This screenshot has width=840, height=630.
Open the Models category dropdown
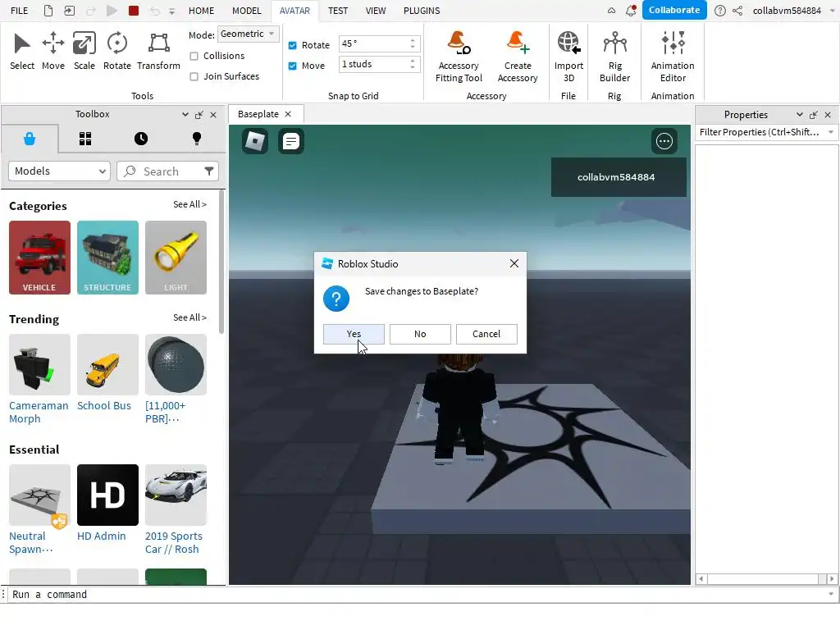click(59, 171)
